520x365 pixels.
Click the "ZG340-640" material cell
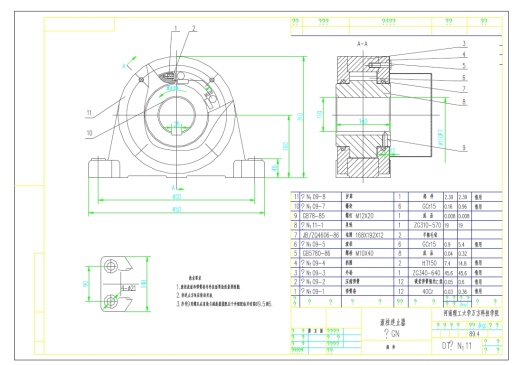pyautogui.click(x=426, y=273)
